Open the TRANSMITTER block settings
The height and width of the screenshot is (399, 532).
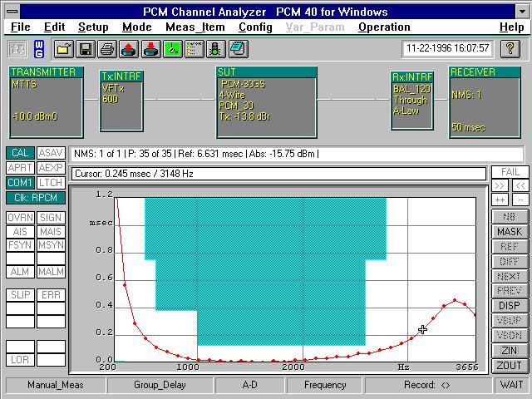[x=47, y=102]
